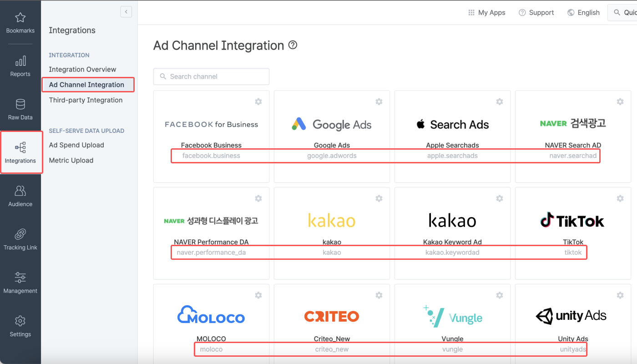This screenshot has width=637, height=364.
Task: Click gear icon on NAVER Performance DA card
Action: (x=258, y=198)
